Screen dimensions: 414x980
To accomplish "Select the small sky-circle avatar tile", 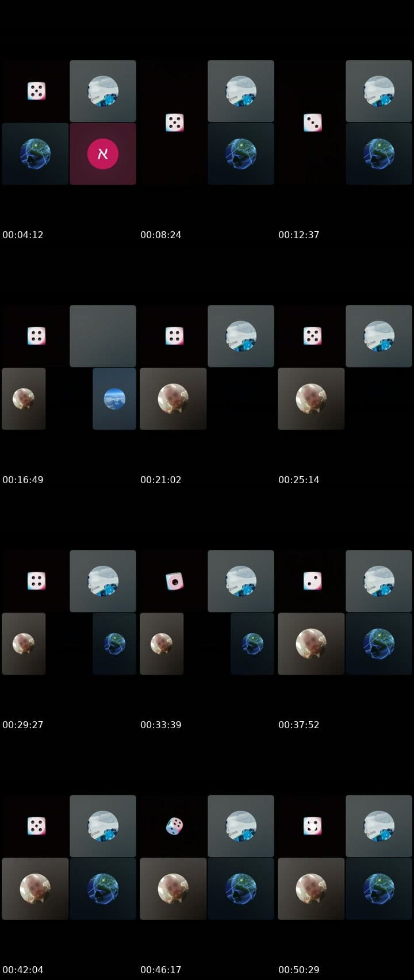I will [114, 399].
